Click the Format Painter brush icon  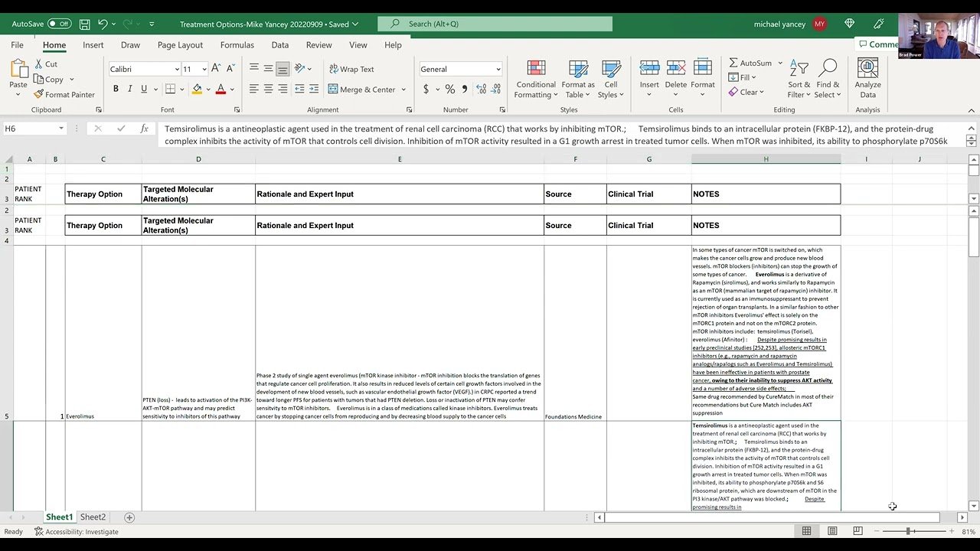(39, 95)
